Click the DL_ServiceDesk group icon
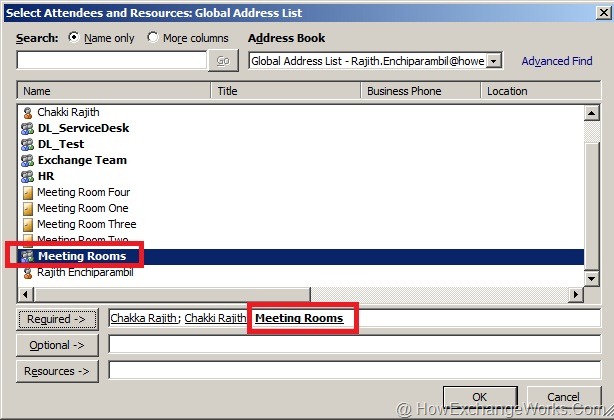The width and height of the screenshot is (614, 420). (27, 128)
